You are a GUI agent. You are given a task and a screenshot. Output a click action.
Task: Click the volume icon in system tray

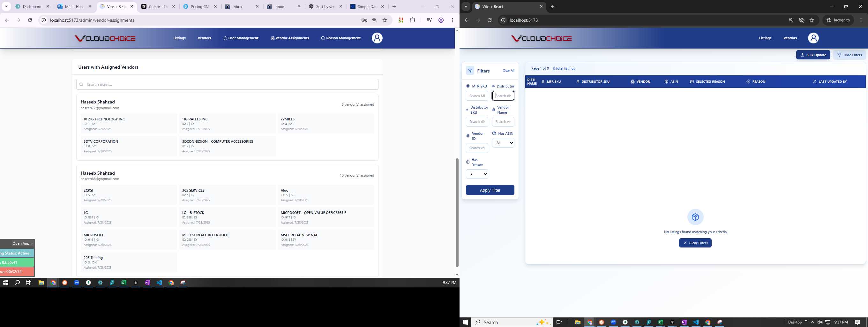819,322
